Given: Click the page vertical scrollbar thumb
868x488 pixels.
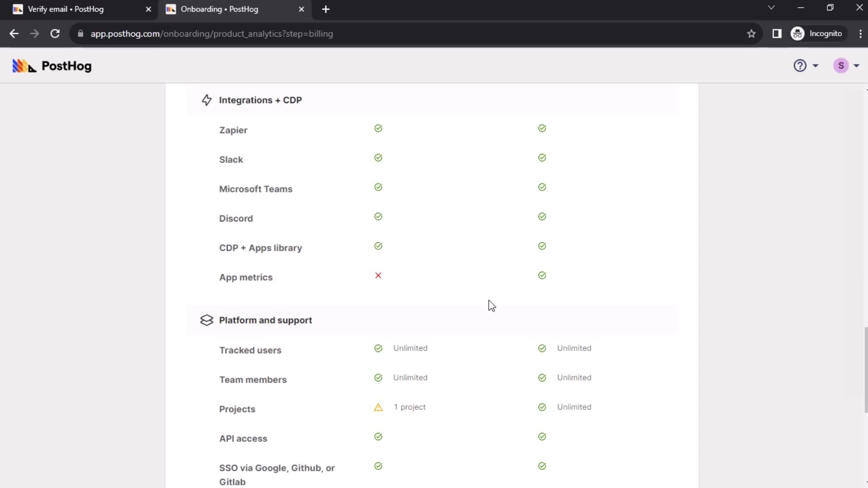Looking at the screenshot, I should click(866, 370).
